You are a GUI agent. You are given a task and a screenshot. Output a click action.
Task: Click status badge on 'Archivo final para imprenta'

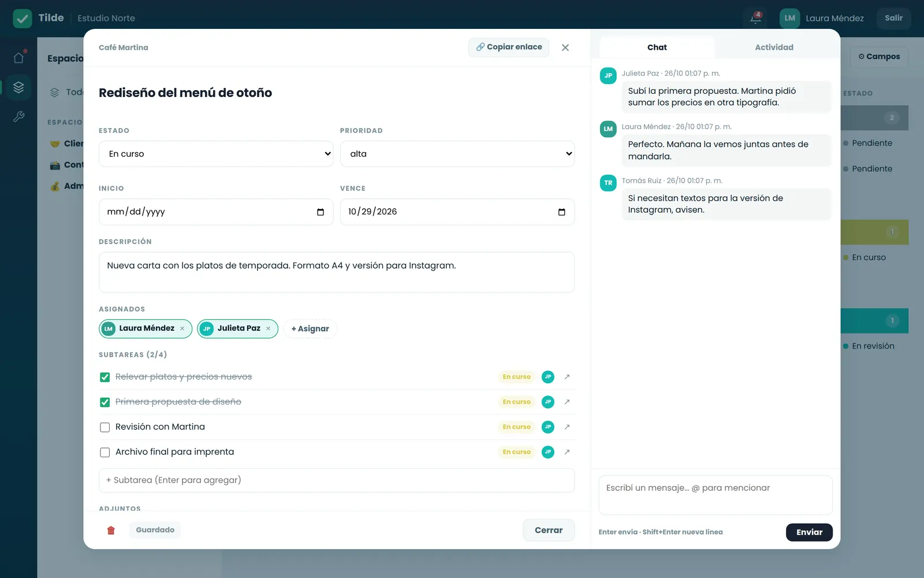click(516, 452)
